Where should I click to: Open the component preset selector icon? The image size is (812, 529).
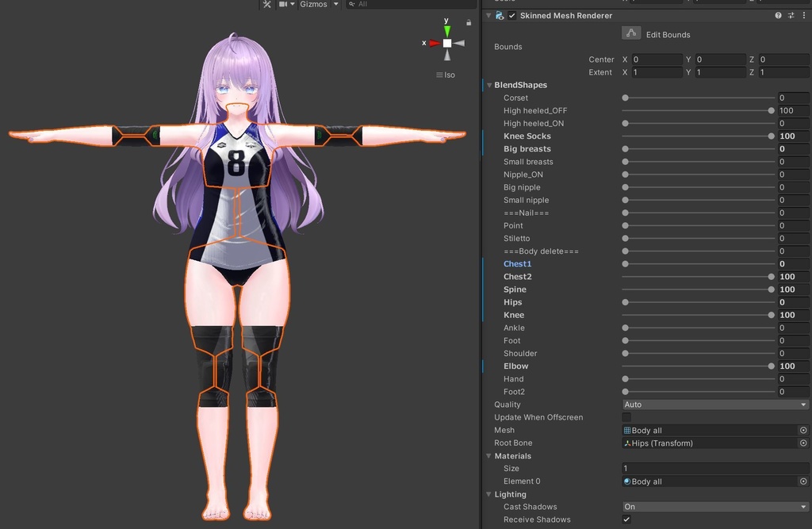791,16
